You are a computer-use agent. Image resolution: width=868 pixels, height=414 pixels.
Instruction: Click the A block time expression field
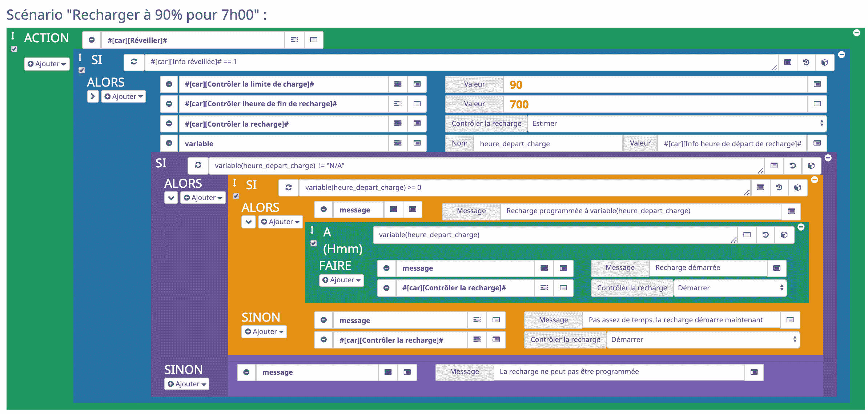[555, 235]
